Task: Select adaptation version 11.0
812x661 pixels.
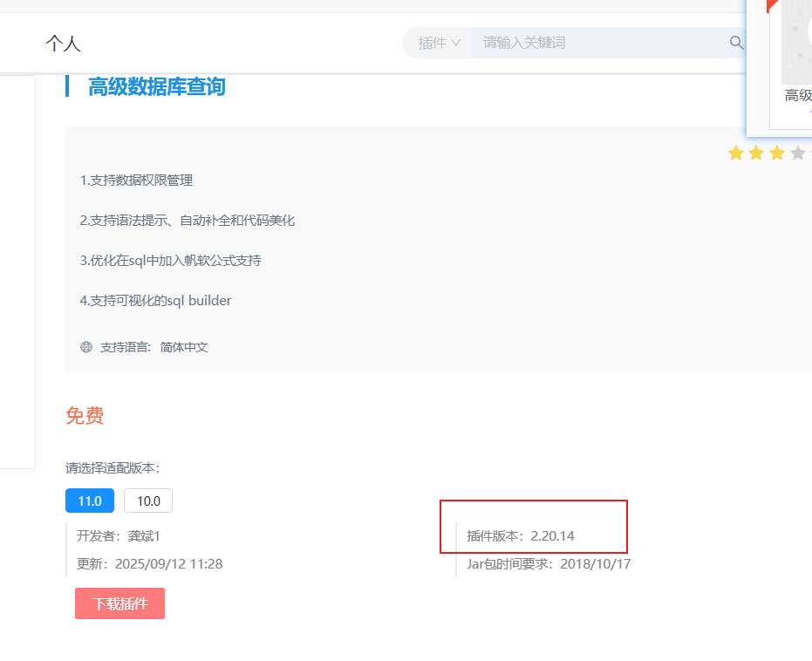Action: click(x=90, y=501)
